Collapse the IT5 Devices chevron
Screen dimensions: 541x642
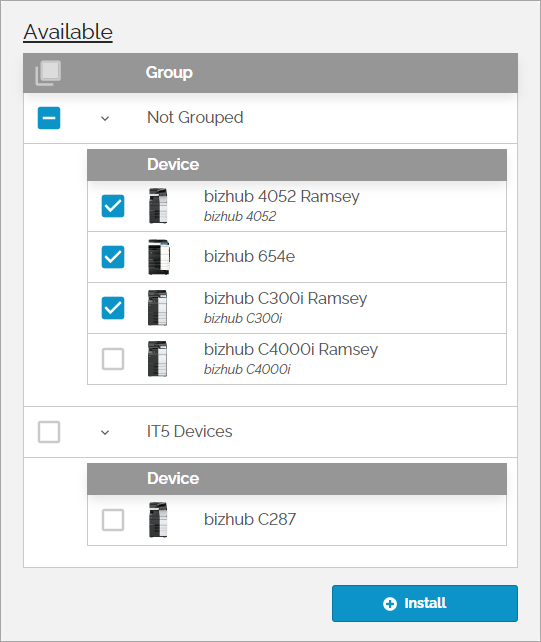tap(105, 432)
